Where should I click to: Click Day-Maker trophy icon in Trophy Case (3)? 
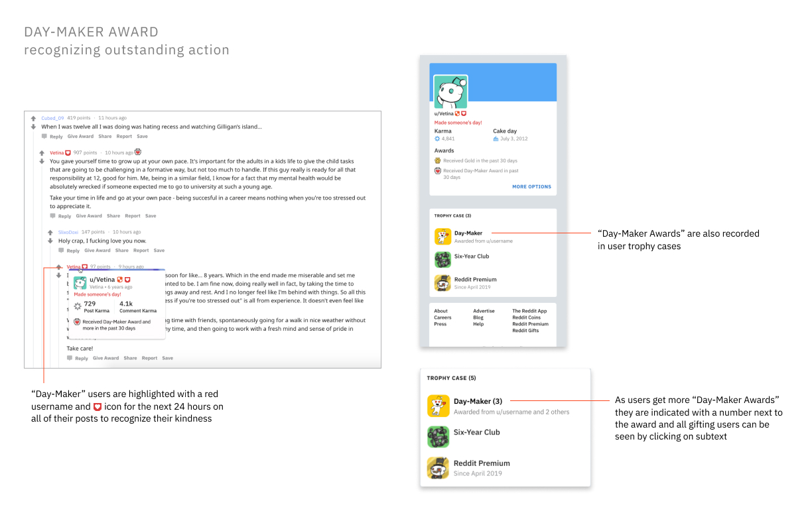click(x=442, y=237)
